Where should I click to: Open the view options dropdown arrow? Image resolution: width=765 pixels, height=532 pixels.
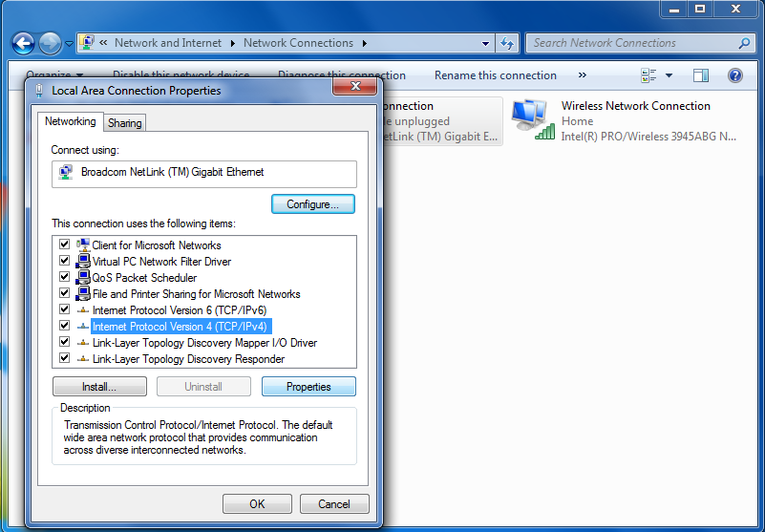click(x=669, y=75)
